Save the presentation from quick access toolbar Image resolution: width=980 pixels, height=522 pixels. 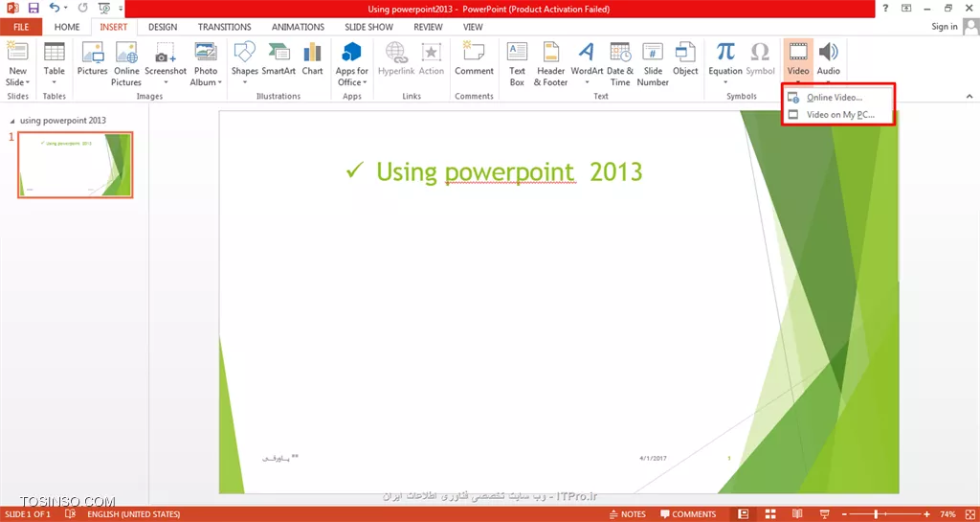[33, 9]
